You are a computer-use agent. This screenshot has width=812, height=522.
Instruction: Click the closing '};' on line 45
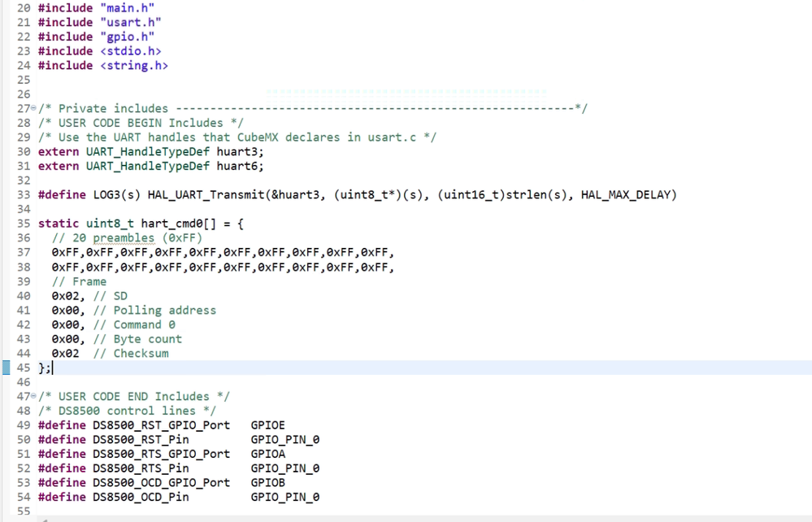45,368
